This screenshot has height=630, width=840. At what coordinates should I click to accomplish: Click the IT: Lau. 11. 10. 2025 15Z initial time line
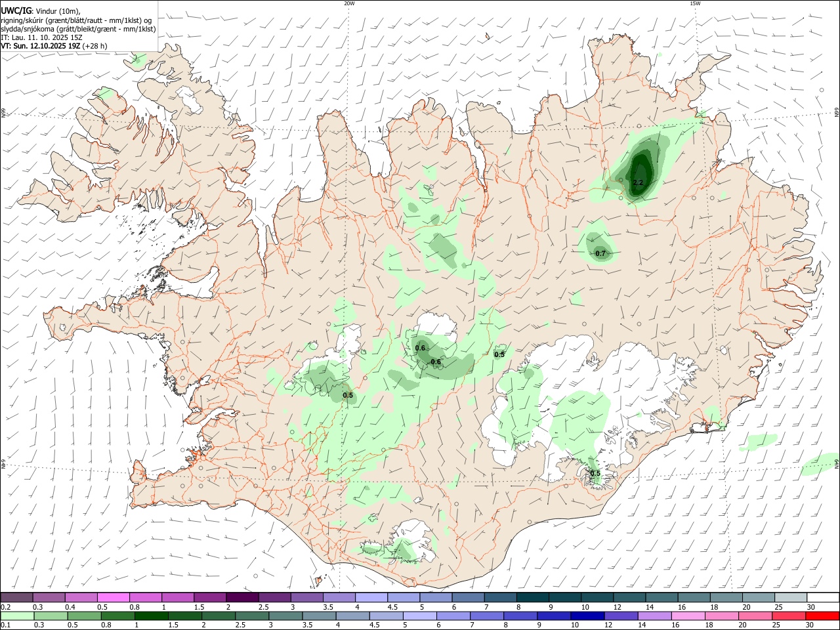41,37
